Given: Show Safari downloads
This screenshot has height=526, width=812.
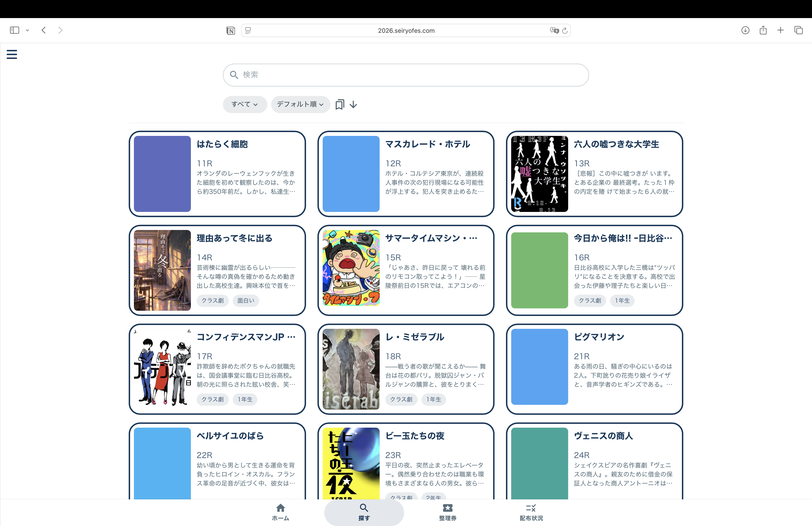Looking at the screenshot, I should 746,30.
